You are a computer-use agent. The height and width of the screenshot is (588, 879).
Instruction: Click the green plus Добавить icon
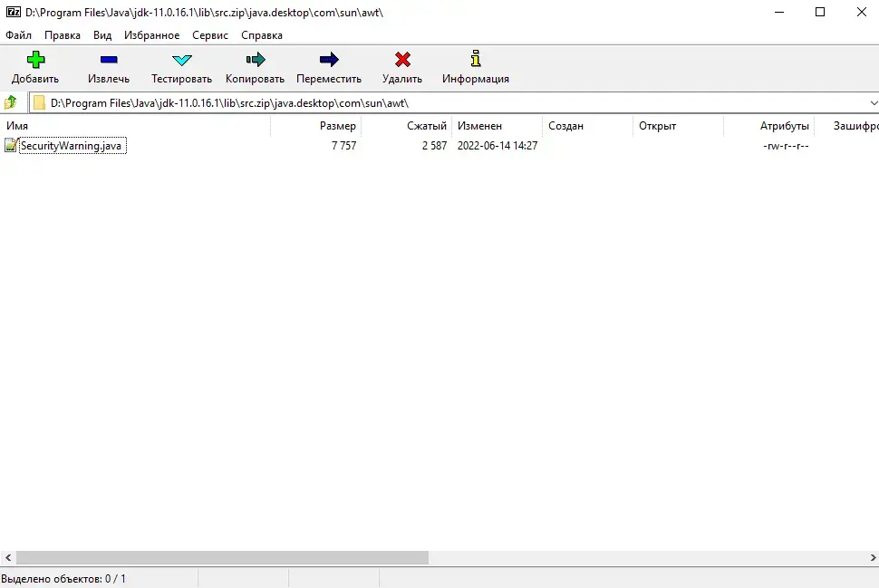pyautogui.click(x=35, y=60)
